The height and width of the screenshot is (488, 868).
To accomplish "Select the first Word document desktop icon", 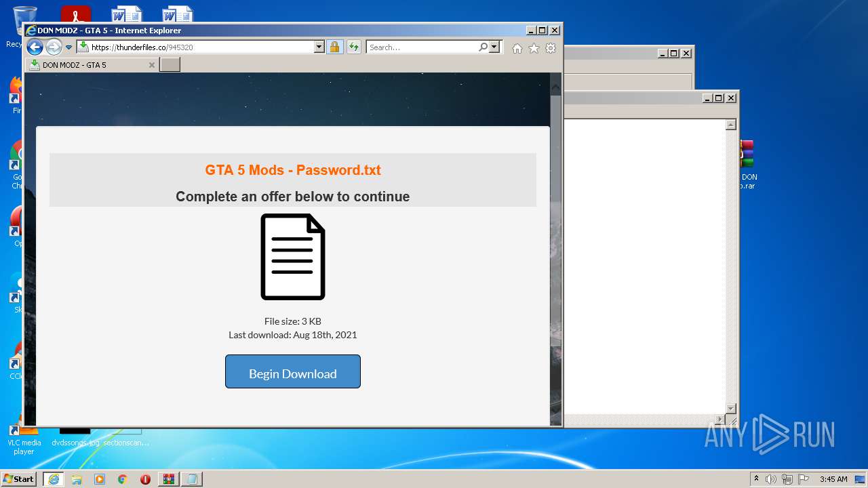I will (x=127, y=14).
